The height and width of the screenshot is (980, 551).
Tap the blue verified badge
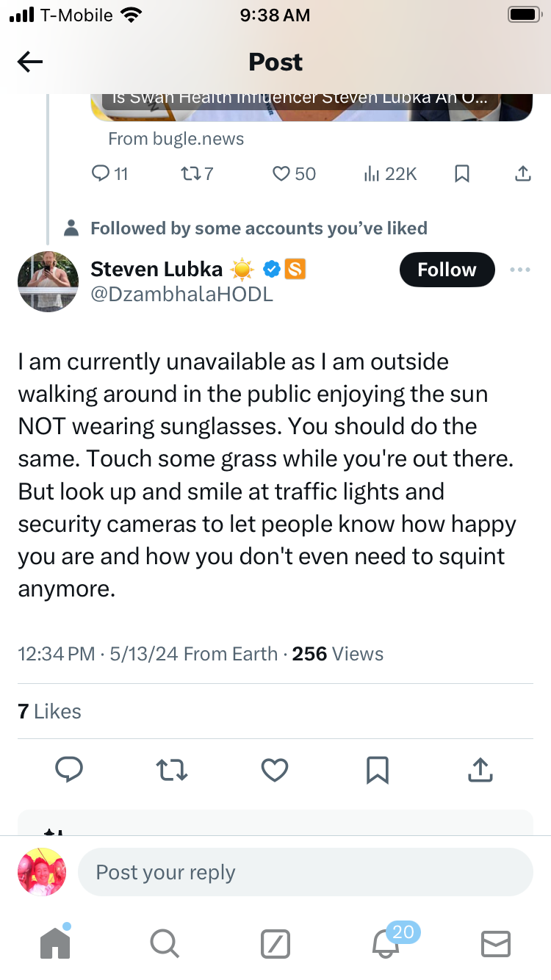pyautogui.click(x=271, y=270)
